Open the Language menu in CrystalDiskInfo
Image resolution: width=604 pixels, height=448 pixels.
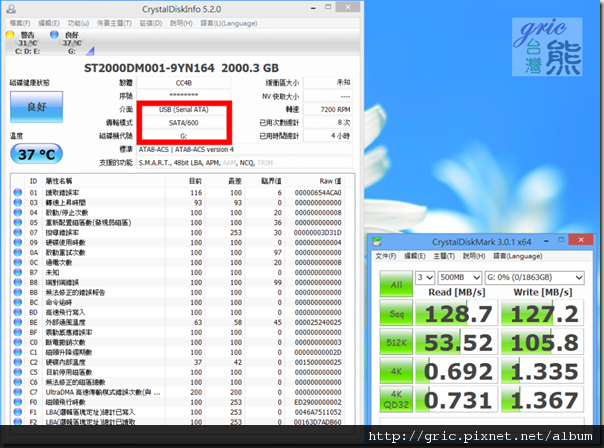pos(229,23)
